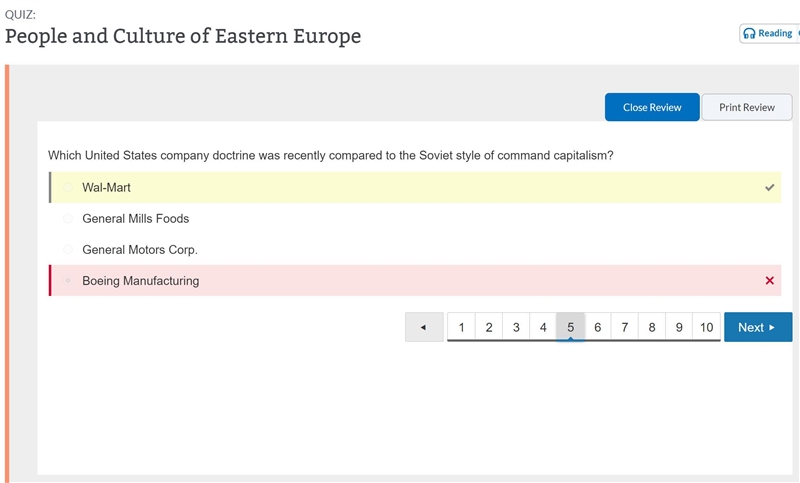Jump to question 2

(489, 327)
